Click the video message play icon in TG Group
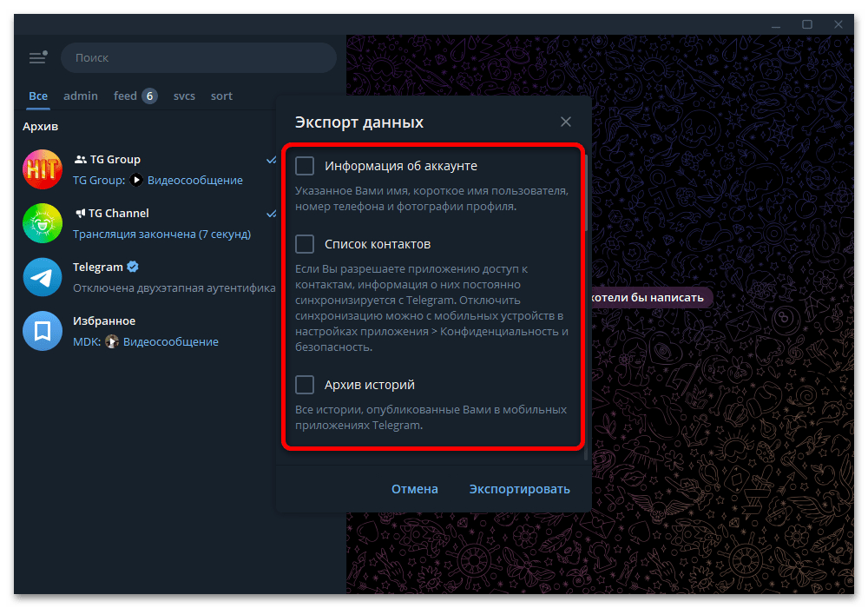 tap(136, 181)
